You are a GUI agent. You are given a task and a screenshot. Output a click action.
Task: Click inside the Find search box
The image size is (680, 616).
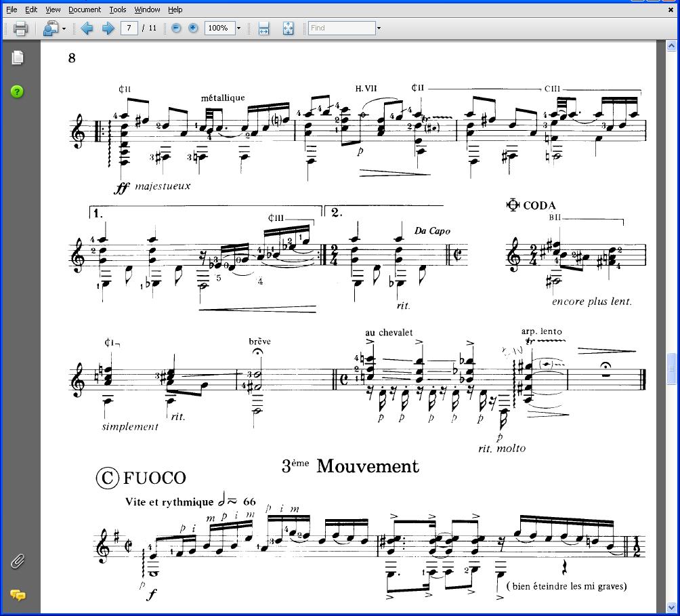pyautogui.click(x=342, y=28)
